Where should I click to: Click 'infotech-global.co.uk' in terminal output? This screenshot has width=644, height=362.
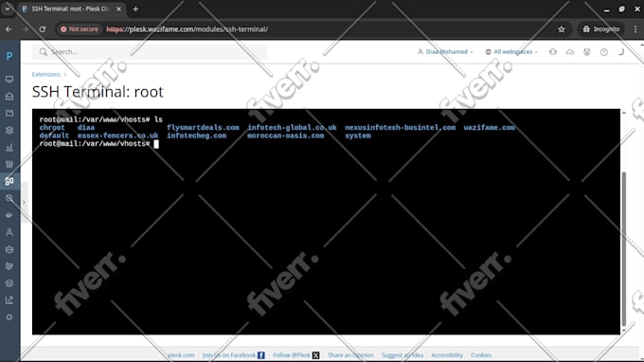[x=292, y=128]
